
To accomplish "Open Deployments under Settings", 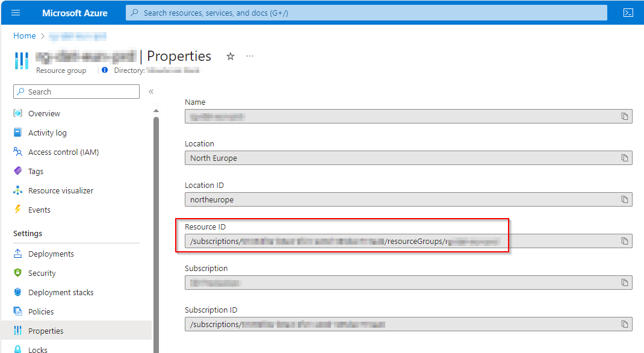I will (x=52, y=254).
